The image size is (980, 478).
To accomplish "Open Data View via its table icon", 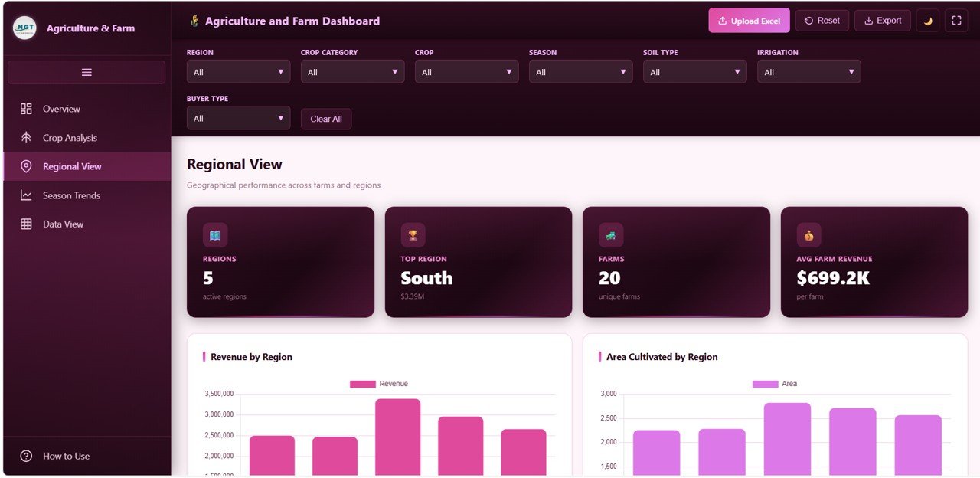I will coord(25,224).
